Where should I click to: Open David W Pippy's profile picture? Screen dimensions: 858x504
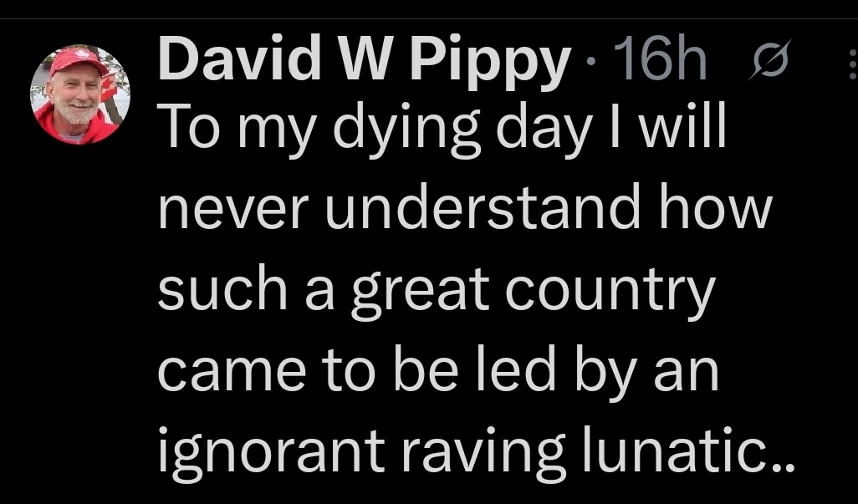(x=80, y=94)
